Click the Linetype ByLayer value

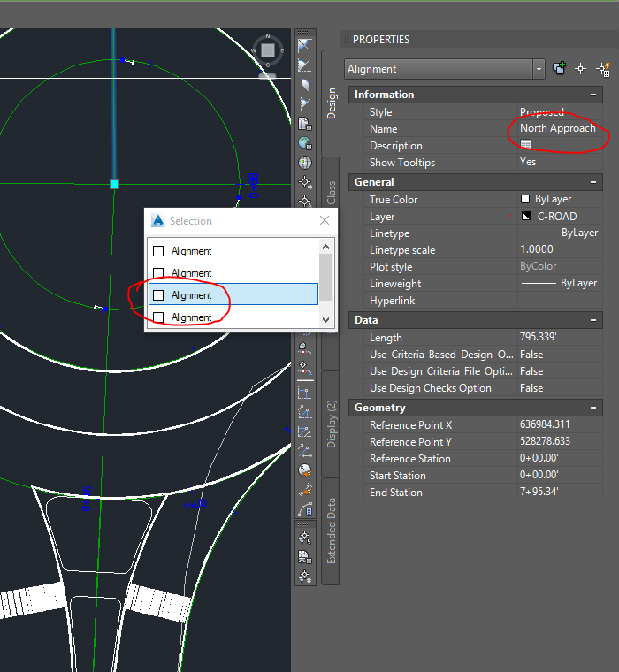pos(560,233)
